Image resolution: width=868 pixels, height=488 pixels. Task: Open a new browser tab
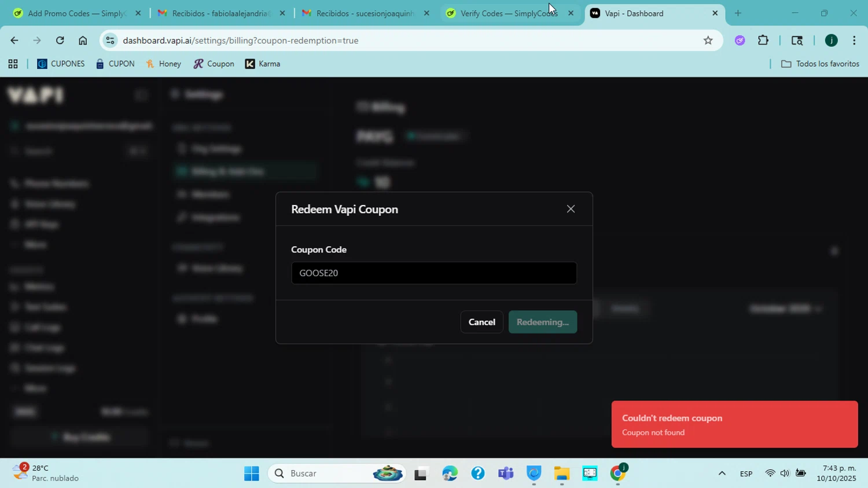coord(738,13)
